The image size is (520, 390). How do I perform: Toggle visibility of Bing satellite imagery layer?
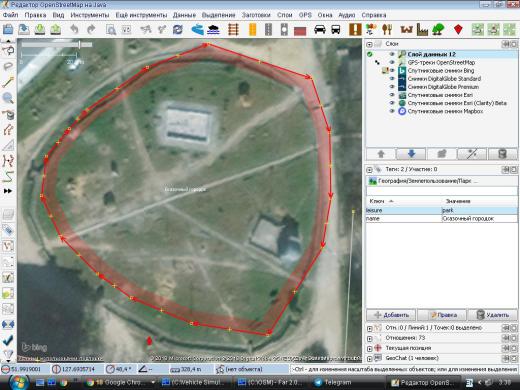click(x=392, y=70)
